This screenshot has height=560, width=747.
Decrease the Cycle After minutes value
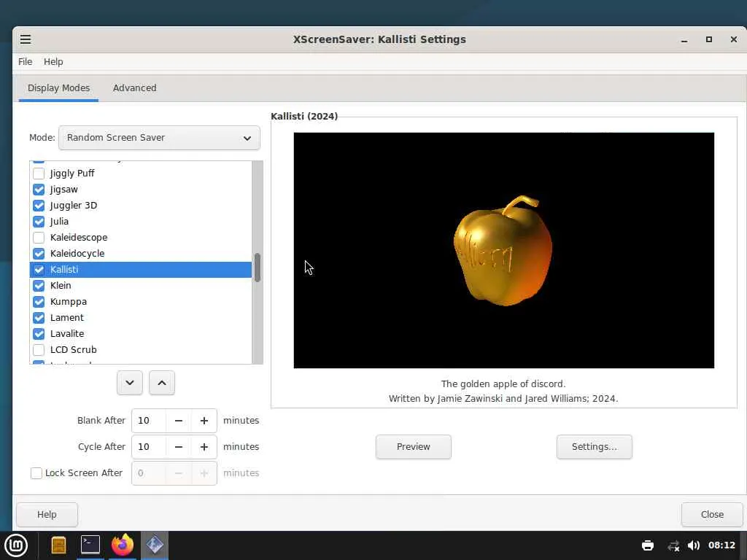tap(179, 447)
